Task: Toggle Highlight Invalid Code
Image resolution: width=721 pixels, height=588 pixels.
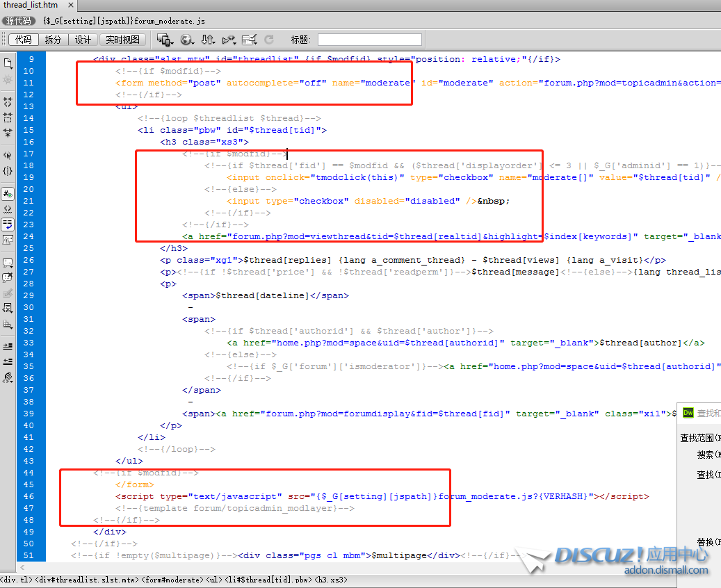Action: [8, 209]
